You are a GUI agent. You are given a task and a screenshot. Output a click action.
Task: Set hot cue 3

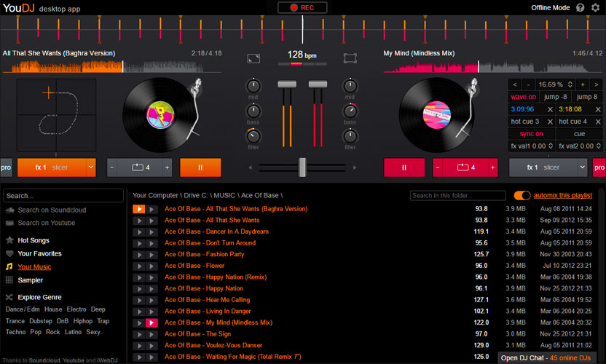[525, 122]
